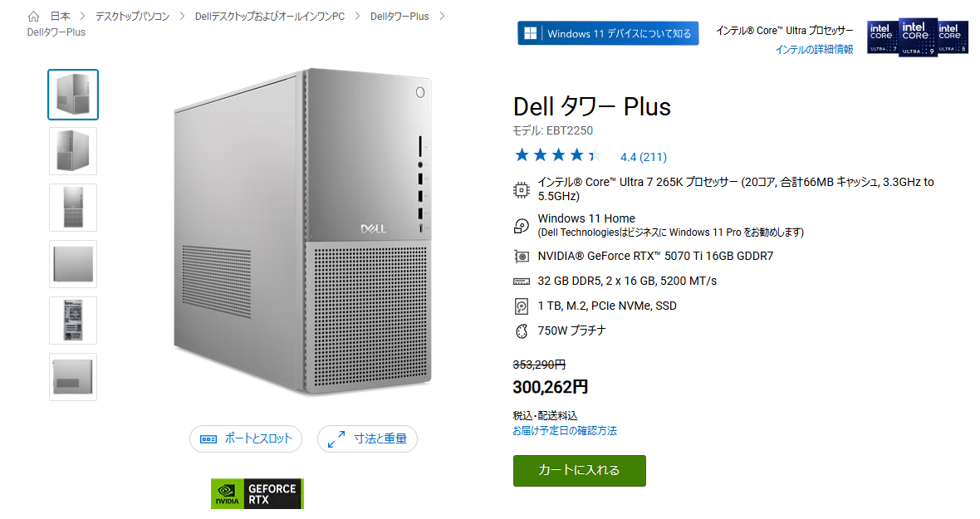Open the 寸法と重量 dimensions view
This screenshot has height=519, width=980.
367,439
